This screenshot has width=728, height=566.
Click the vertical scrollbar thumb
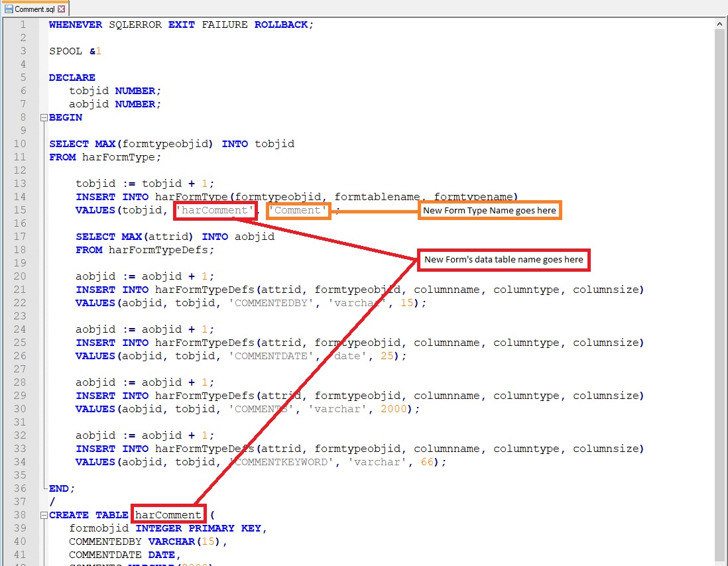pos(721,292)
